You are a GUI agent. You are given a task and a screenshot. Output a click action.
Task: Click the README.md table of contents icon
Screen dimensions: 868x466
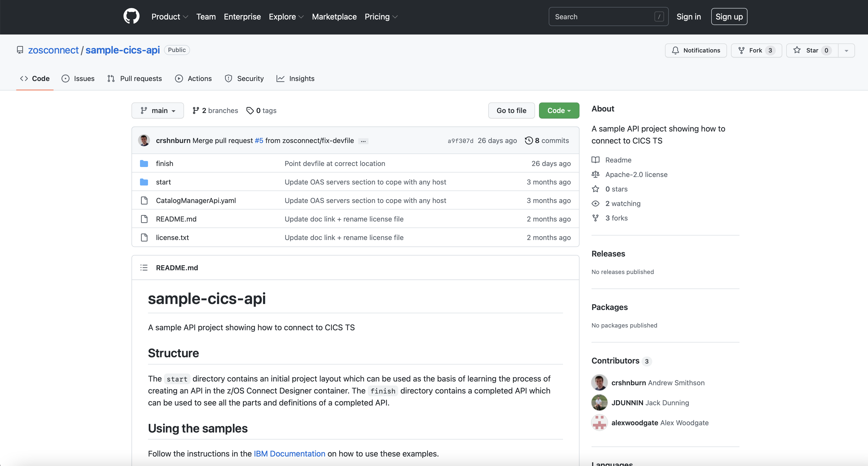pos(144,267)
